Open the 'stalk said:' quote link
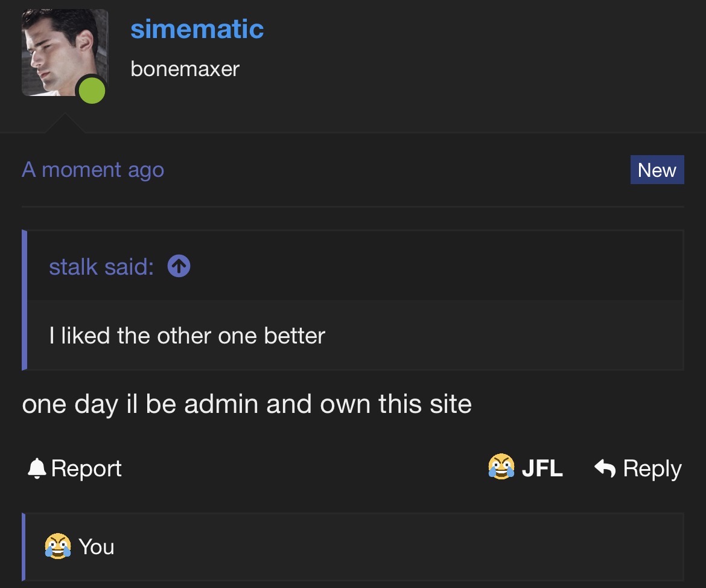This screenshot has height=588, width=706. coord(101,267)
